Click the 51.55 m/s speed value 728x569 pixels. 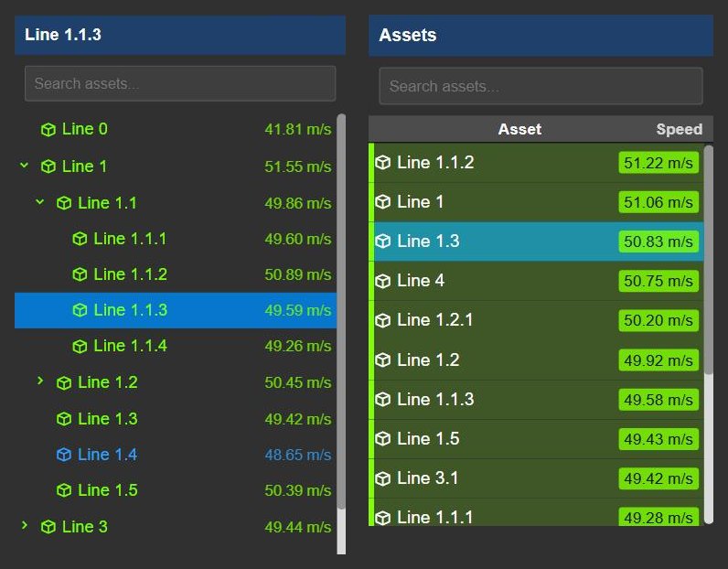tap(297, 166)
